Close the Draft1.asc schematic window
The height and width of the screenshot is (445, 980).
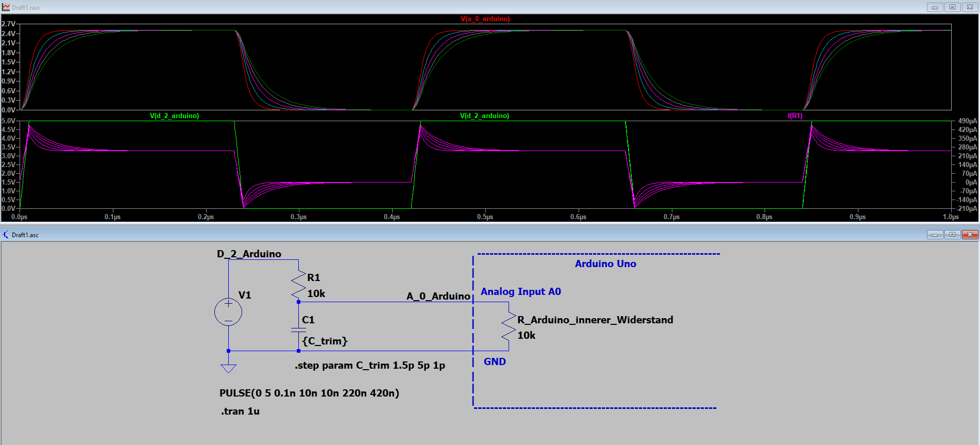coord(969,235)
